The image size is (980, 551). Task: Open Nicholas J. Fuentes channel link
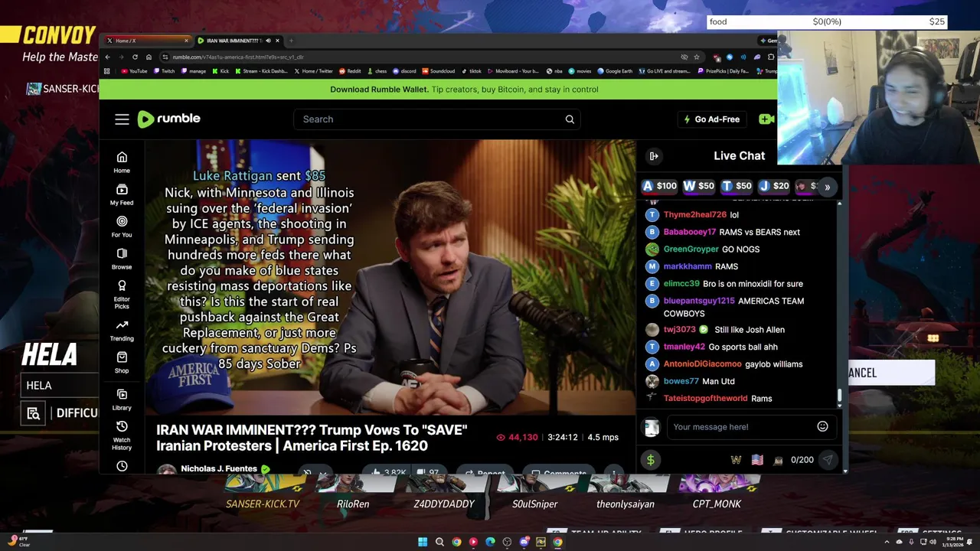point(219,468)
